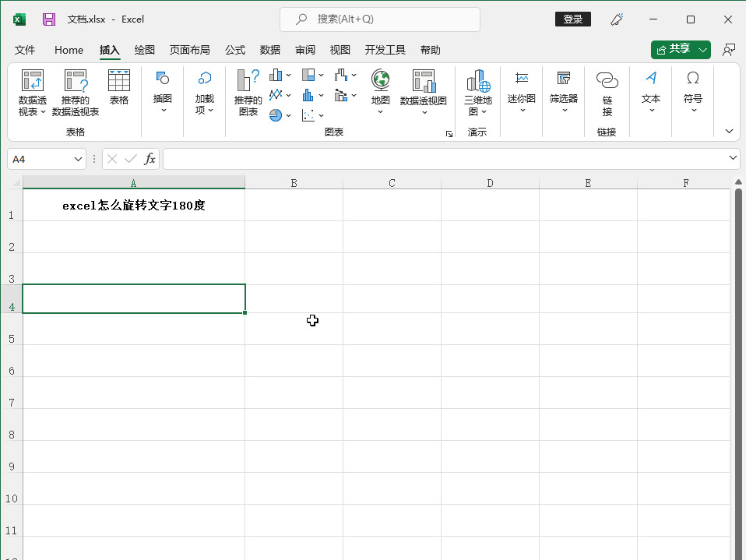Collapse the ribbon with the chevron
The image size is (746, 560).
coord(729,131)
